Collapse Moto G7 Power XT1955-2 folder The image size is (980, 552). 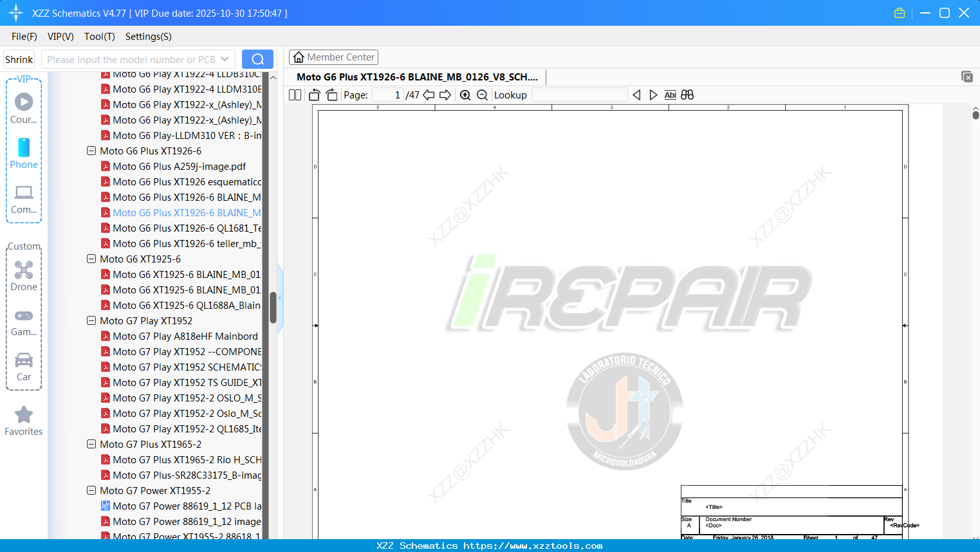(91, 491)
